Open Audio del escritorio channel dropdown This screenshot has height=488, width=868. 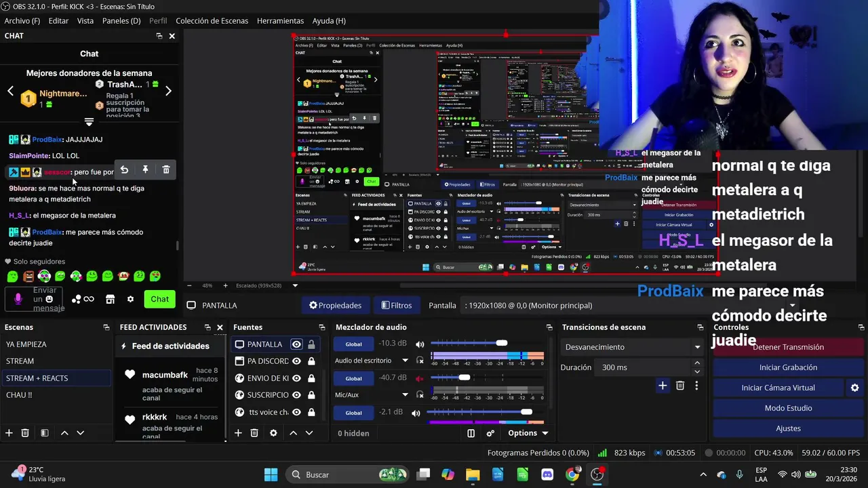[405, 361]
